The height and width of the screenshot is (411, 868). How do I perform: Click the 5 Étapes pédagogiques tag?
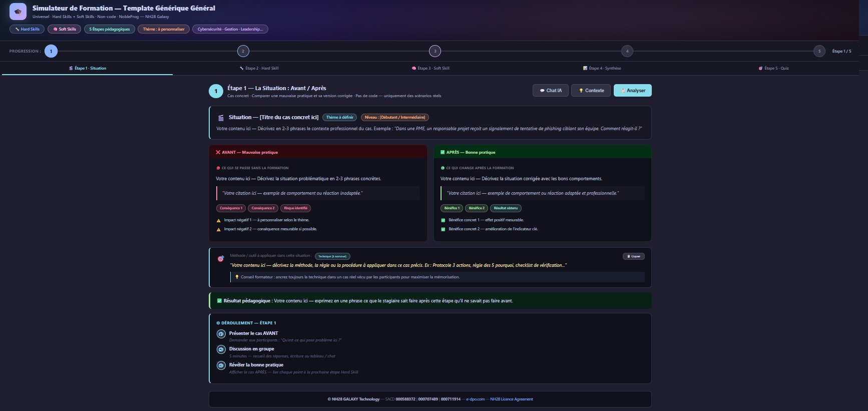pyautogui.click(x=110, y=29)
